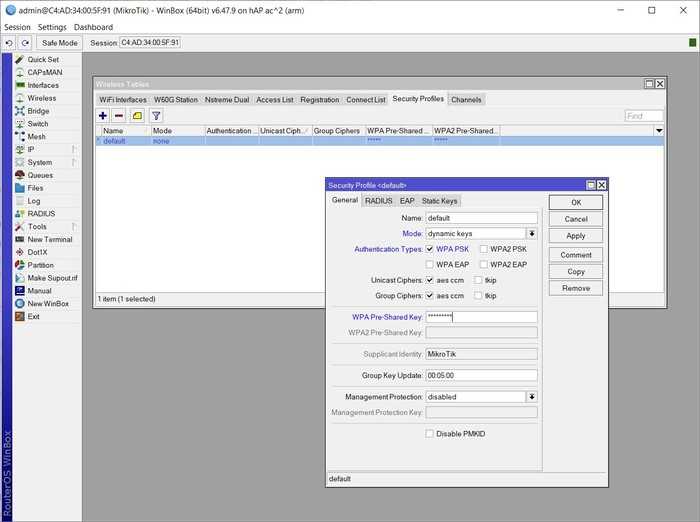The image size is (700, 522).
Task: Switch to the Access List tab
Action: 275,100
